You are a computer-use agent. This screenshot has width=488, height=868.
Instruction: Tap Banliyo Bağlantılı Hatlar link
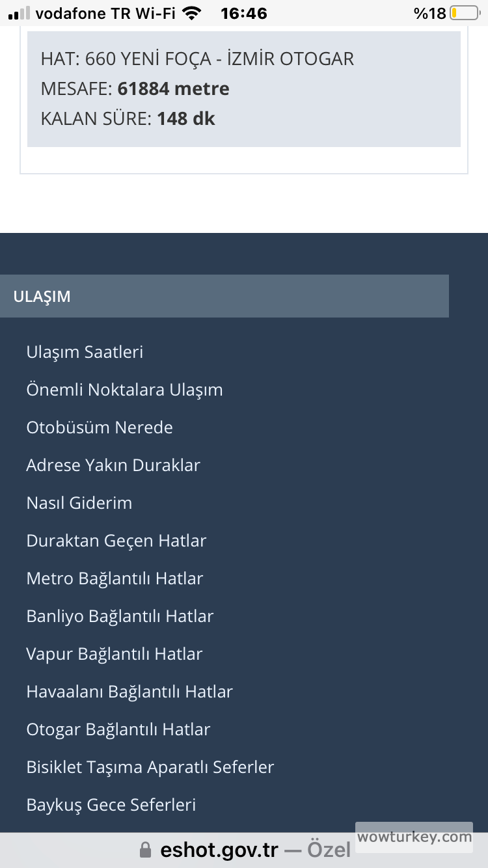[120, 616]
